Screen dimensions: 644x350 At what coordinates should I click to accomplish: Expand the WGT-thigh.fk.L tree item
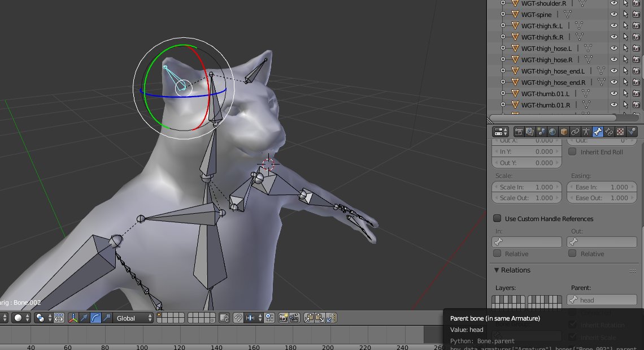(503, 25)
